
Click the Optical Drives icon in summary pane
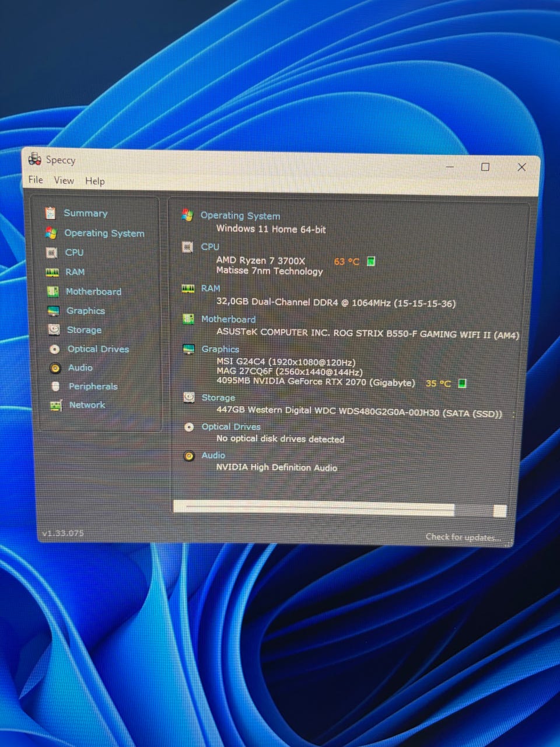189,427
